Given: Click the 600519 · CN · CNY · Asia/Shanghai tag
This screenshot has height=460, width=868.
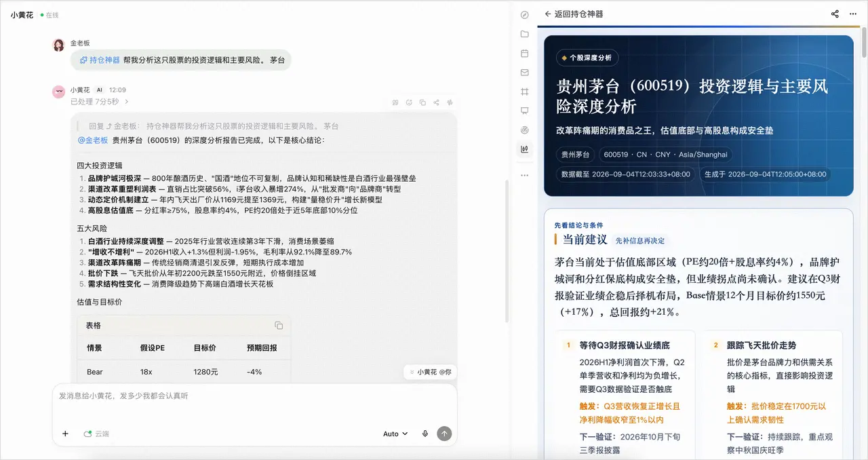Looking at the screenshot, I should (x=665, y=155).
